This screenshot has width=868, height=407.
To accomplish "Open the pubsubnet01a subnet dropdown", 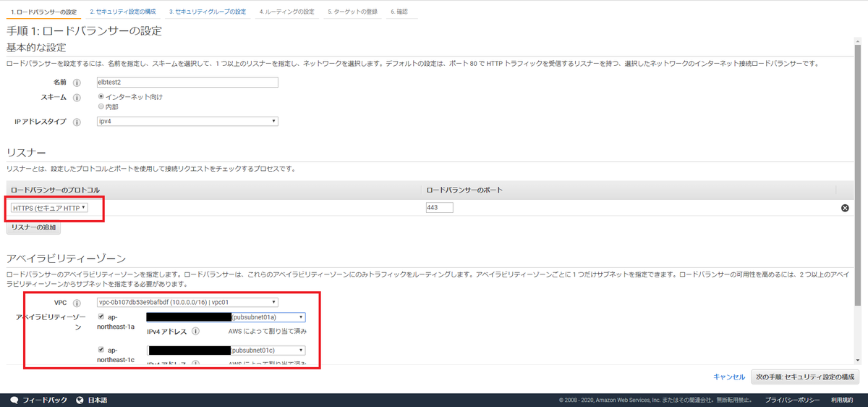I will [226, 317].
